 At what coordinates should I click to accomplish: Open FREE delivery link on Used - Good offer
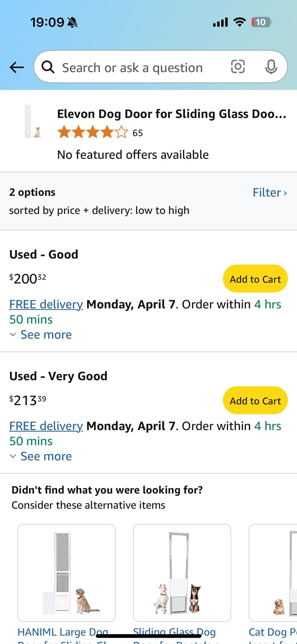[x=46, y=305]
